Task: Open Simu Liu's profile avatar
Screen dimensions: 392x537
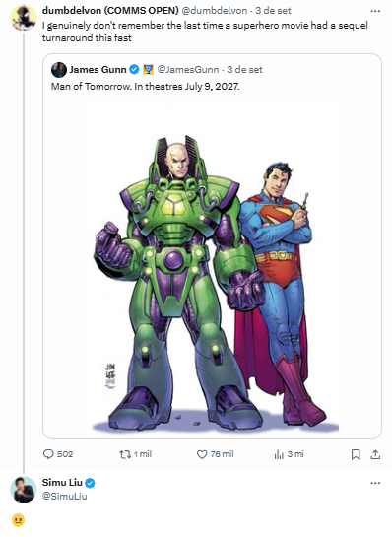Action: click(x=24, y=490)
